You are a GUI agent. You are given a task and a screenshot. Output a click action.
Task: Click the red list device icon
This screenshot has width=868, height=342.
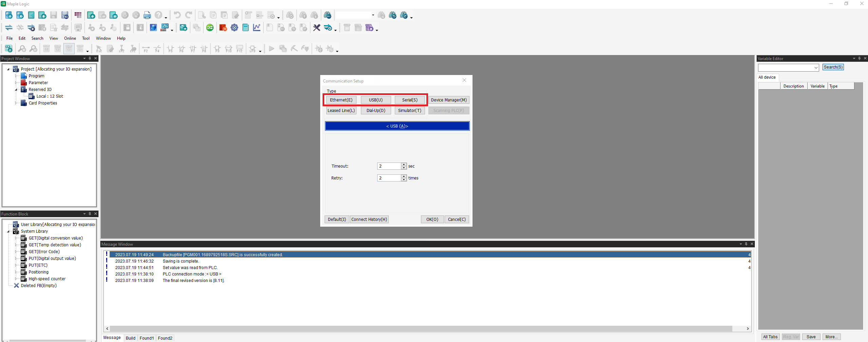(223, 28)
